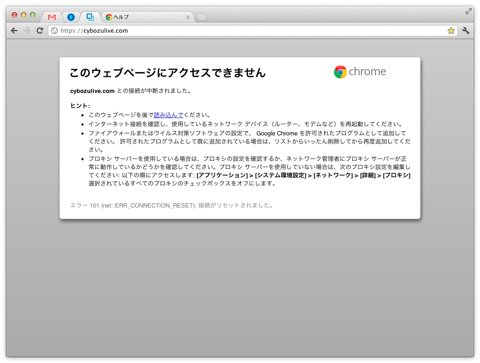Minimize the window using the yellow button
This screenshot has height=363, width=480.
(x=23, y=15)
